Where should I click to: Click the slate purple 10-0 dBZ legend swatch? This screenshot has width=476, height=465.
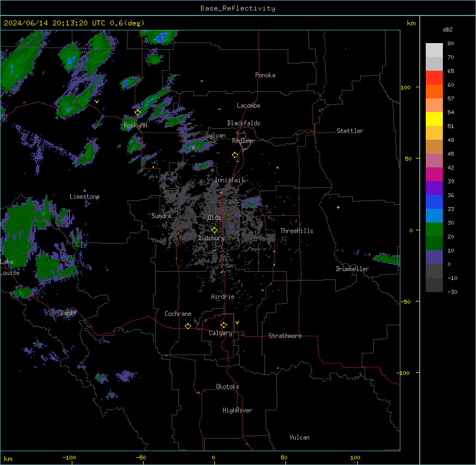[434, 257]
